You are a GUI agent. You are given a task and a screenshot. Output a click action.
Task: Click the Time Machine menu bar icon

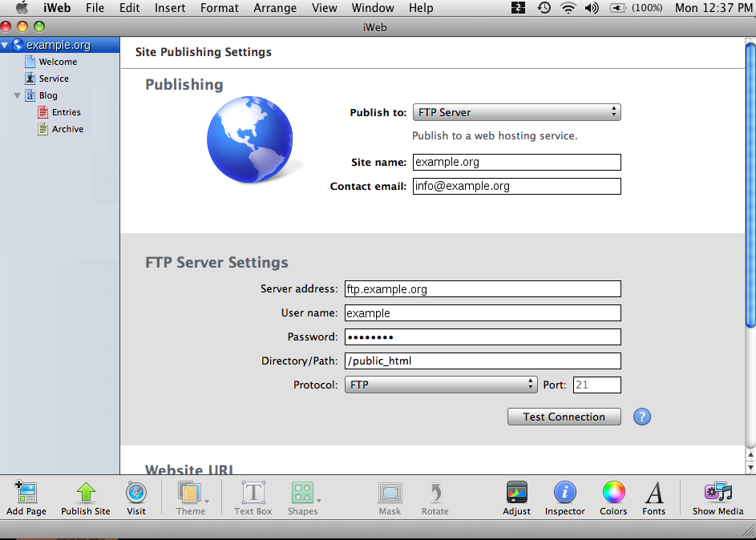point(544,8)
